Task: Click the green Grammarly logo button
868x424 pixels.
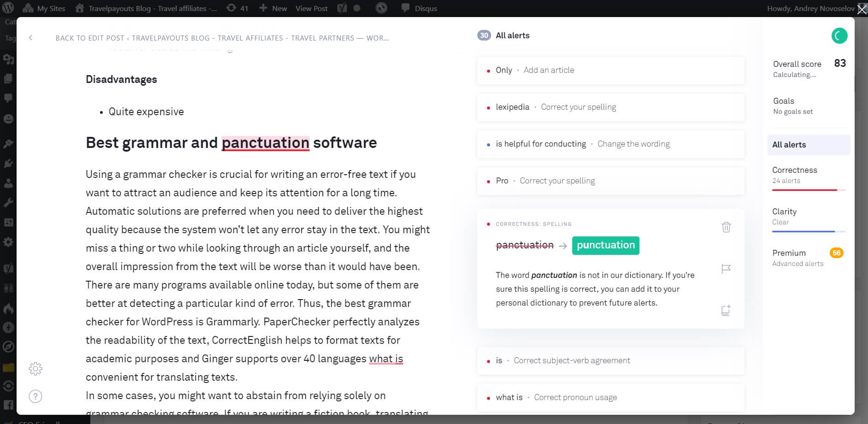Action: 839,36
